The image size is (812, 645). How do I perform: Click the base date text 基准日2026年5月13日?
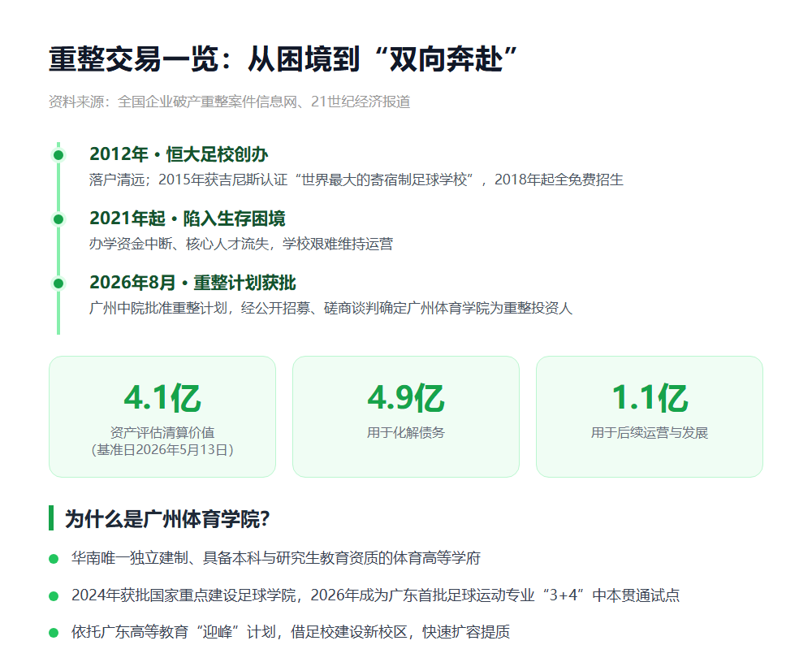(162, 450)
